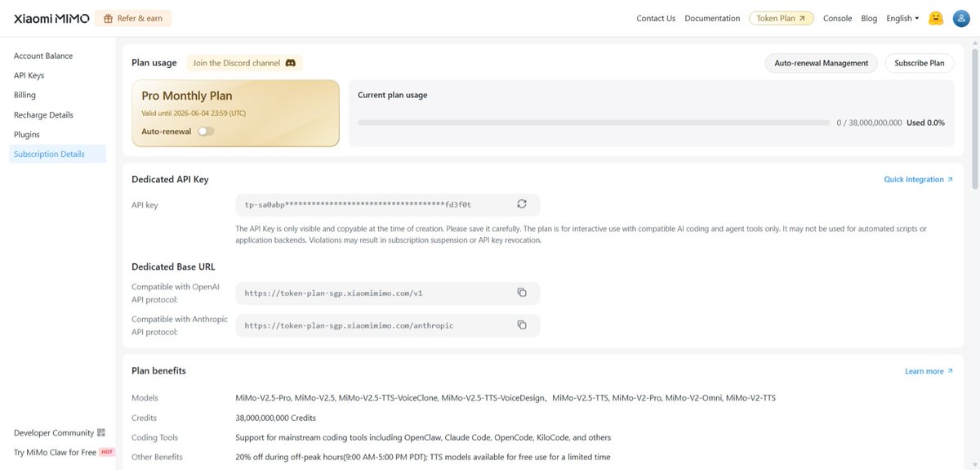Regenerate the dedicated API key
Image resolution: width=980 pixels, height=470 pixels.
522,204
